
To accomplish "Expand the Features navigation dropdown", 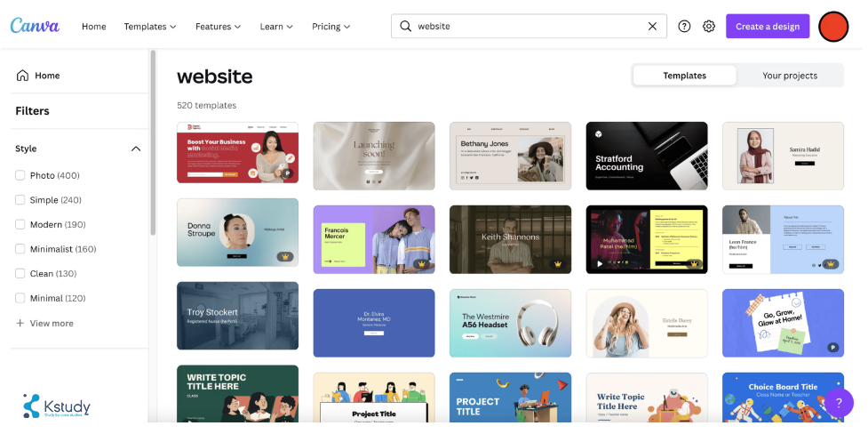I will (218, 27).
